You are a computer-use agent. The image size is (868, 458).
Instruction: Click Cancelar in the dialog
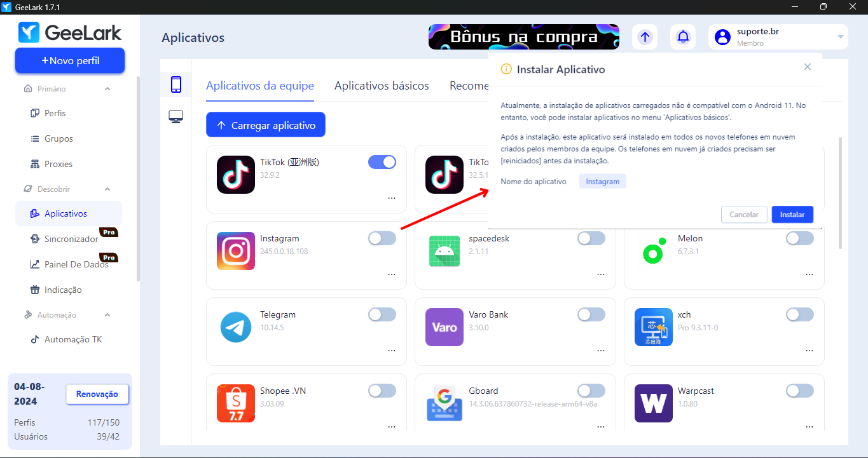(x=744, y=215)
